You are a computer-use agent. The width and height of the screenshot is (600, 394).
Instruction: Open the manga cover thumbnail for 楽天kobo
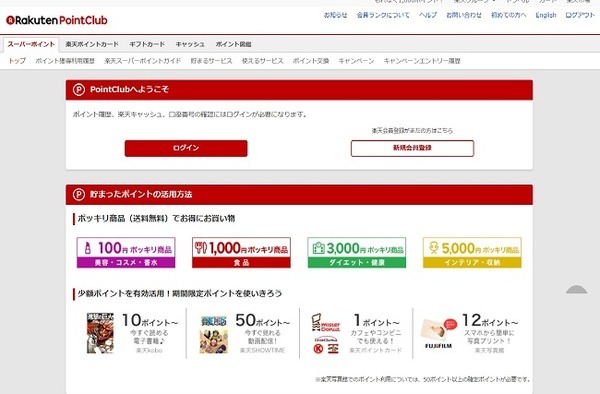100,333
